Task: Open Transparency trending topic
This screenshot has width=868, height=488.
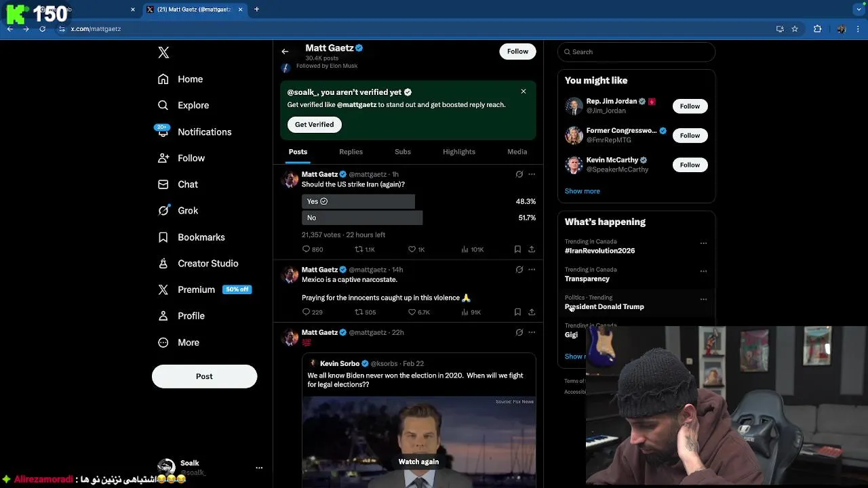Action: coord(587,279)
